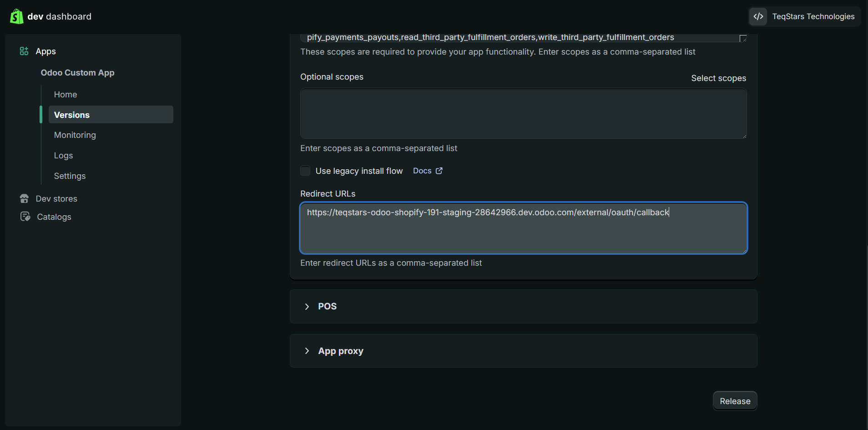
Task: Click the 'Use legacy install flow' label
Action: [359, 171]
